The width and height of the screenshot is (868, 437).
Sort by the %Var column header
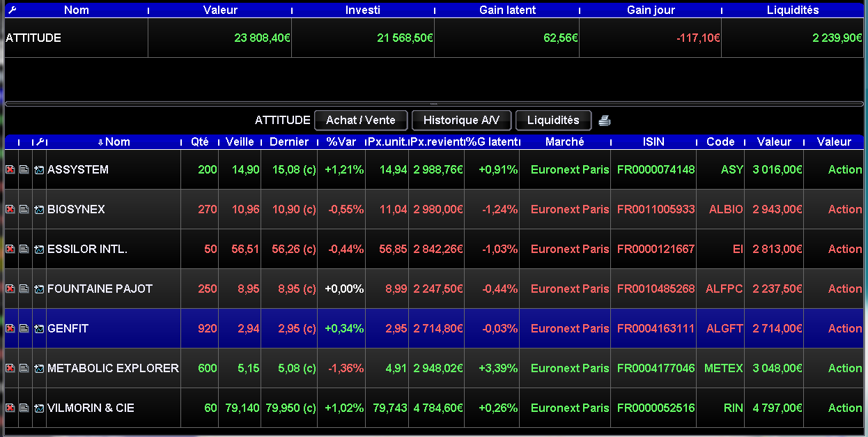tap(341, 141)
